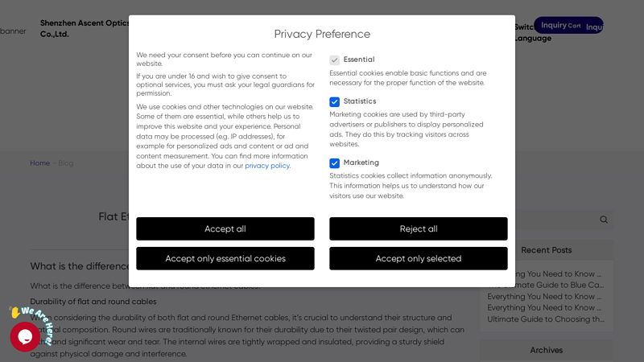This screenshot has height=362, width=644.
Task: Uncheck the Marketing cookies checkbox
Action: 334,163
